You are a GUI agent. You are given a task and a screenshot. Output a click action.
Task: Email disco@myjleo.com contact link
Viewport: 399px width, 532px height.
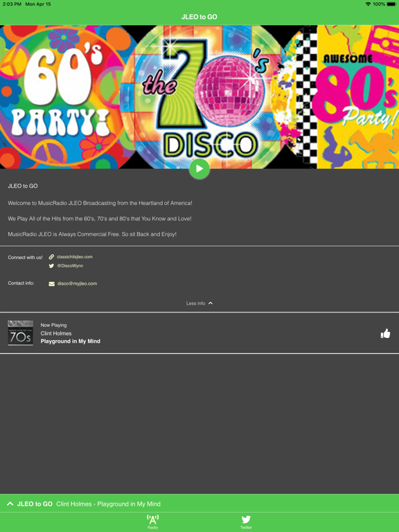[x=77, y=283]
